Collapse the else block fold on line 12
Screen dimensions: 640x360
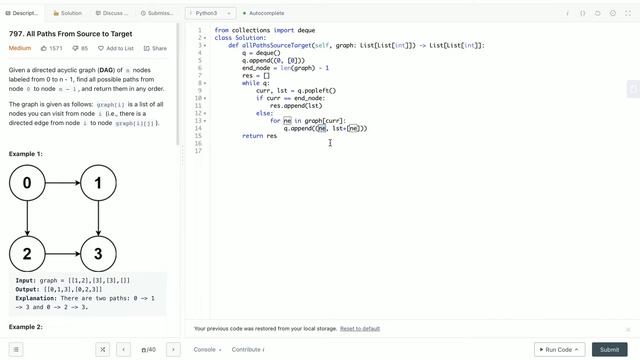[x=205, y=113]
